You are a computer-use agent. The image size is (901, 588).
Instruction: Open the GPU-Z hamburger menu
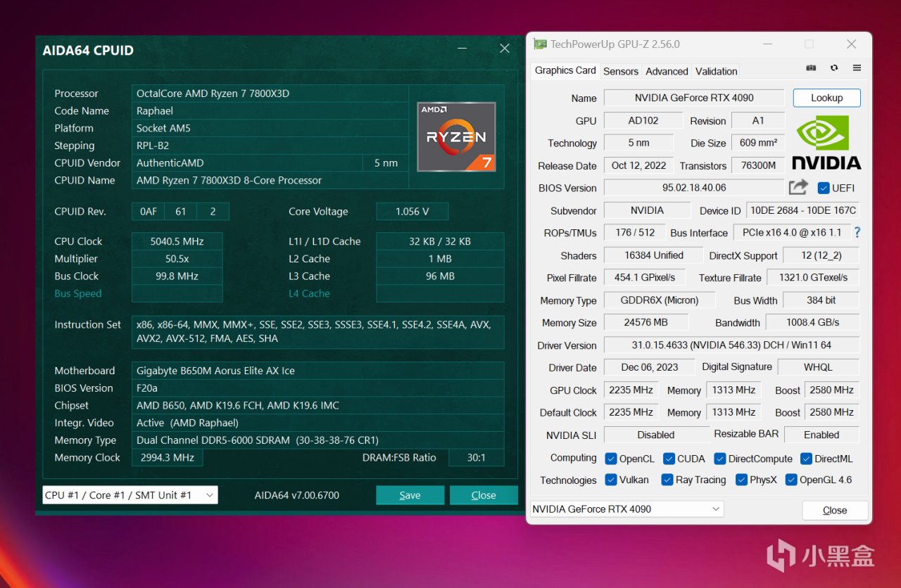[857, 68]
